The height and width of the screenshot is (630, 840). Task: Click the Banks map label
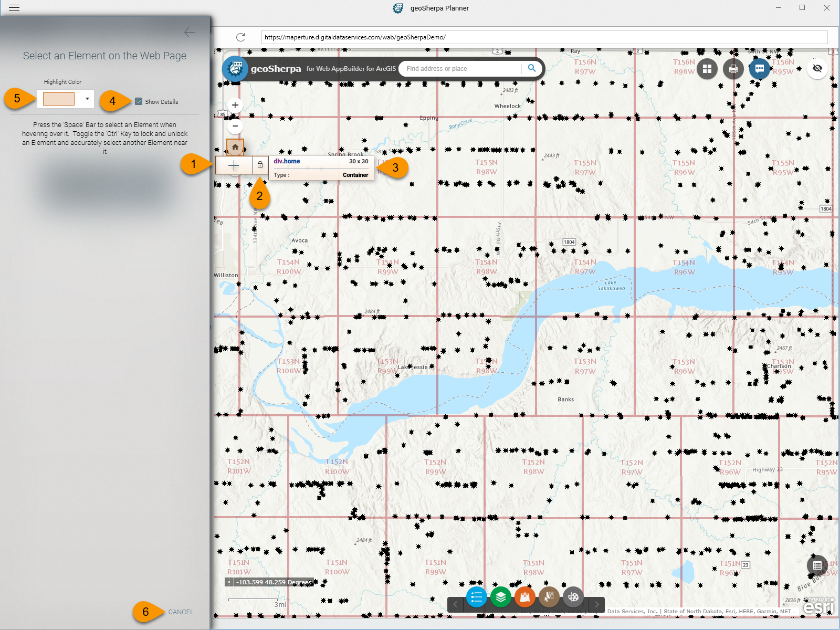coord(566,400)
